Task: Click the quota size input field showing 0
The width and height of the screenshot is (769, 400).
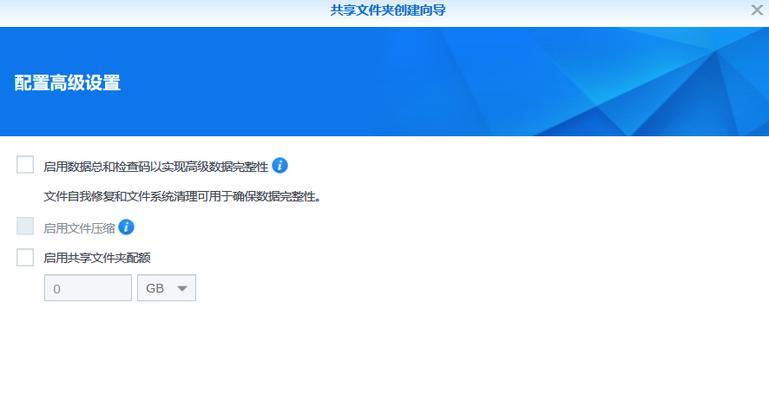Action: click(88, 288)
